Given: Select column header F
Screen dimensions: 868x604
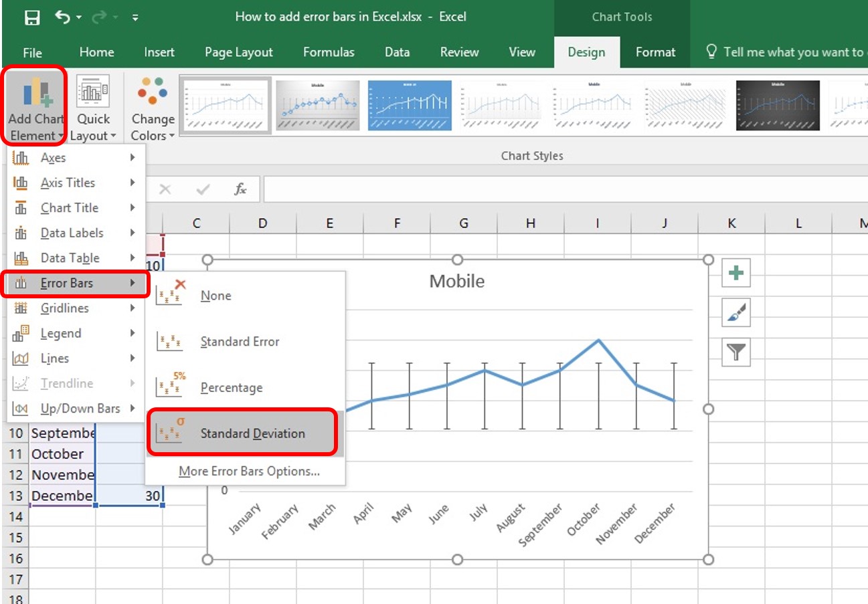Looking at the screenshot, I should click(397, 223).
